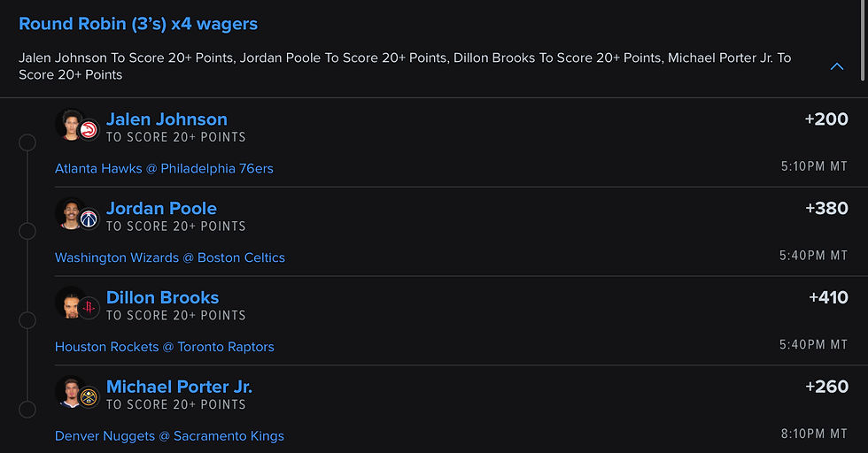Open Denver Nuggets @ Sacramento Kings game
The width and height of the screenshot is (868, 453).
pyautogui.click(x=169, y=436)
